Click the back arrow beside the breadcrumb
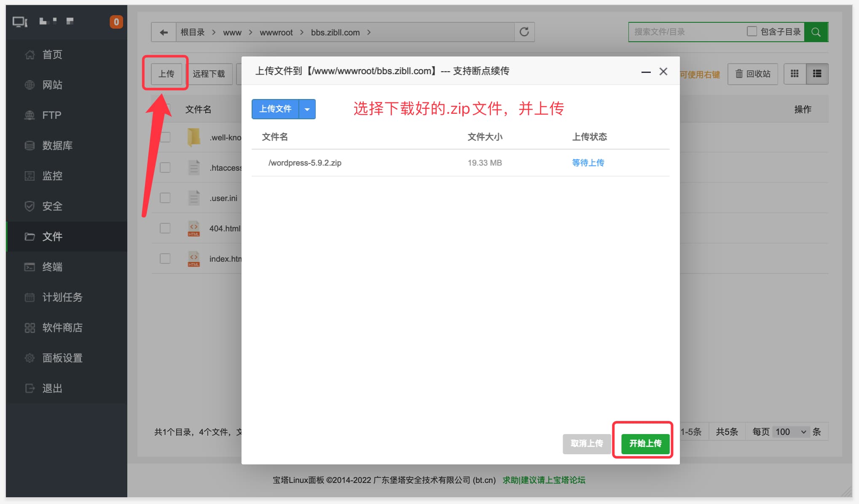The image size is (859, 504). coord(164,32)
